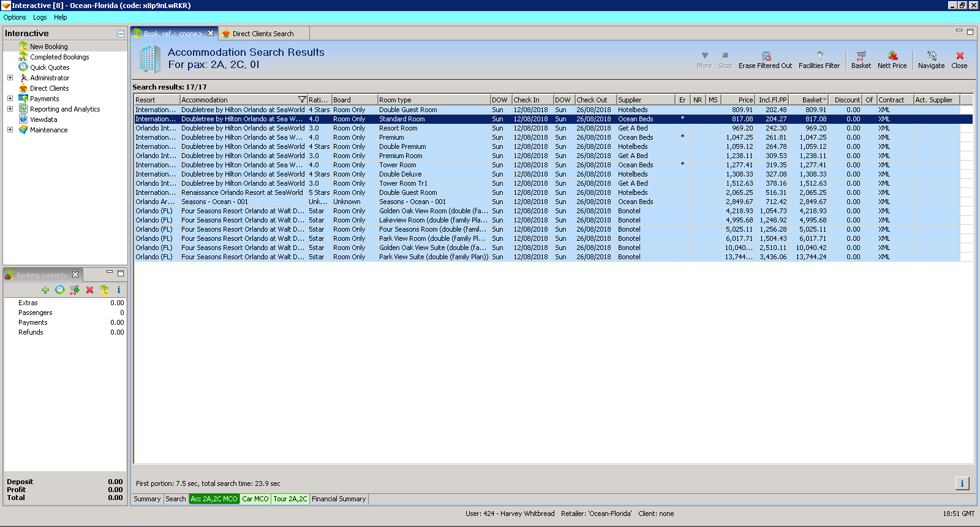The width and height of the screenshot is (980, 527).
Task: Open Completed Bookings
Action: (59, 57)
